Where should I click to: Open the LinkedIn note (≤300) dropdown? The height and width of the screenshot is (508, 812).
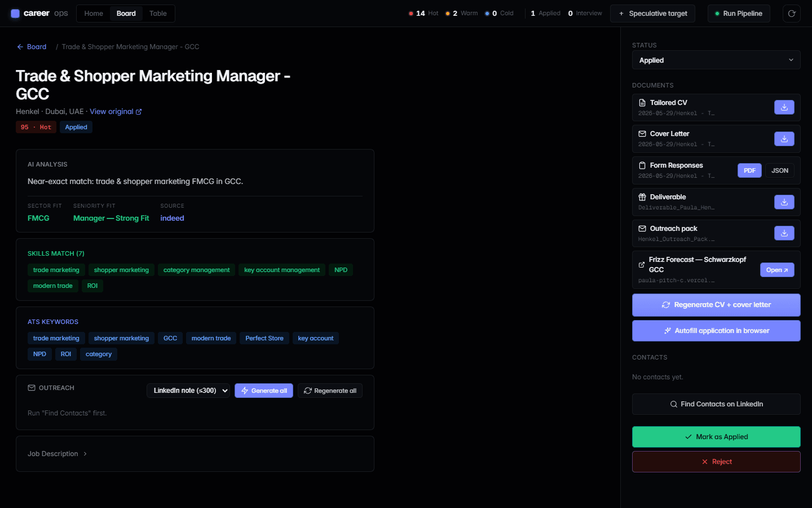pyautogui.click(x=188, y=391)
